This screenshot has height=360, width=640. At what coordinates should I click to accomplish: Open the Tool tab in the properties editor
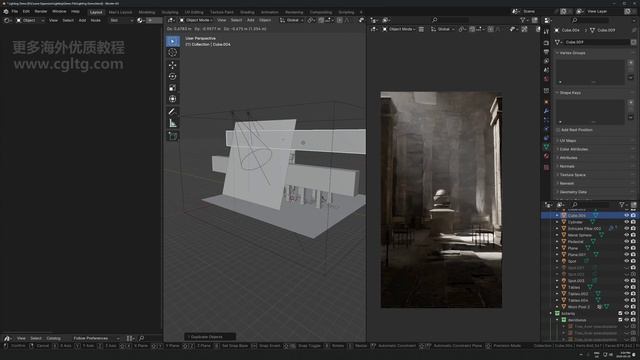pyautogui.click(x=547, y=31)
